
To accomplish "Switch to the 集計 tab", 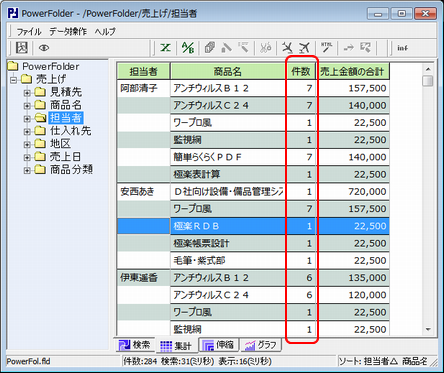I will pyautogui.click(x=176, y=346).
